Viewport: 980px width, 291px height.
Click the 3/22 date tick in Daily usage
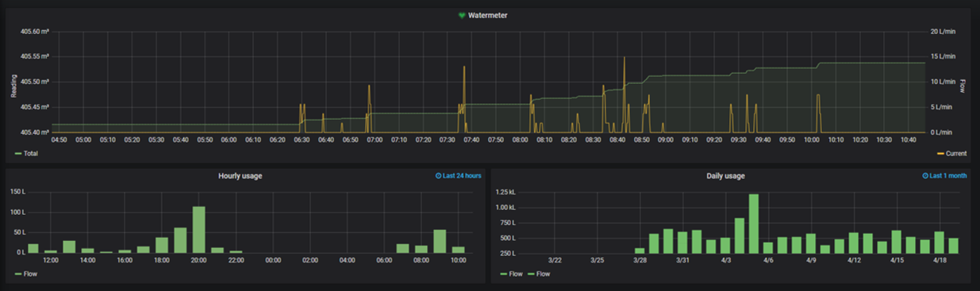tap(555, 260)
